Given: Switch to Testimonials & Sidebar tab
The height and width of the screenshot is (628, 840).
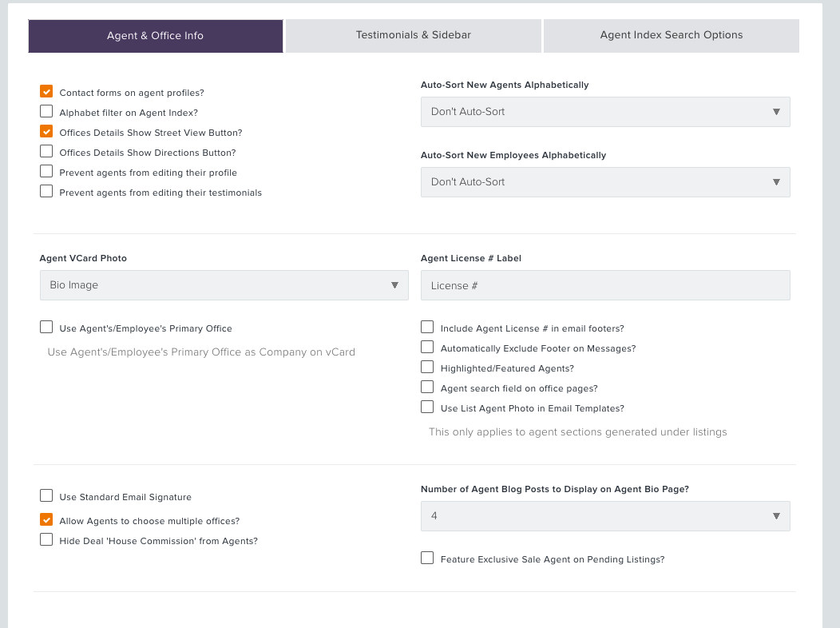Looking at the screenshot, I should point(414,35).
